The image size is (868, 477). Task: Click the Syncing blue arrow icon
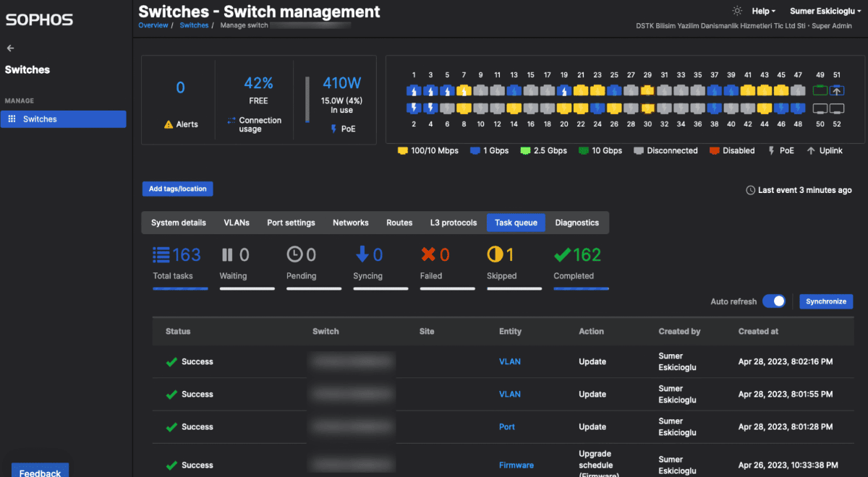[358, 254]
